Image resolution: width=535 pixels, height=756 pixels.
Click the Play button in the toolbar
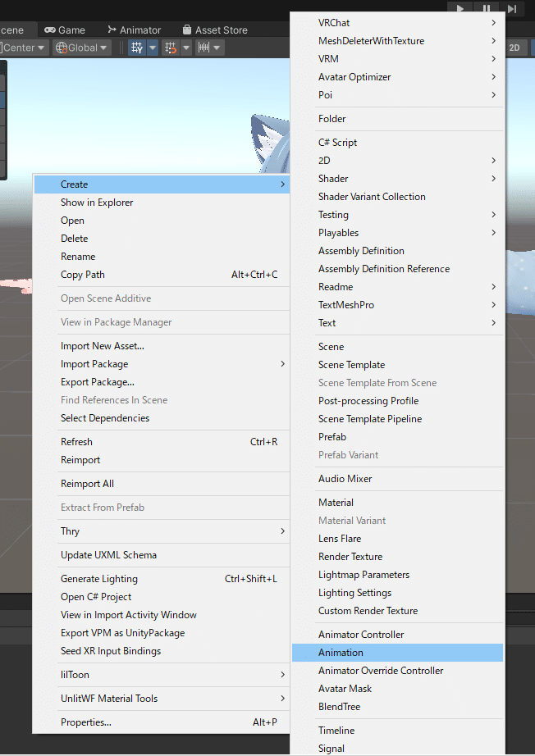tap(460, 8)
